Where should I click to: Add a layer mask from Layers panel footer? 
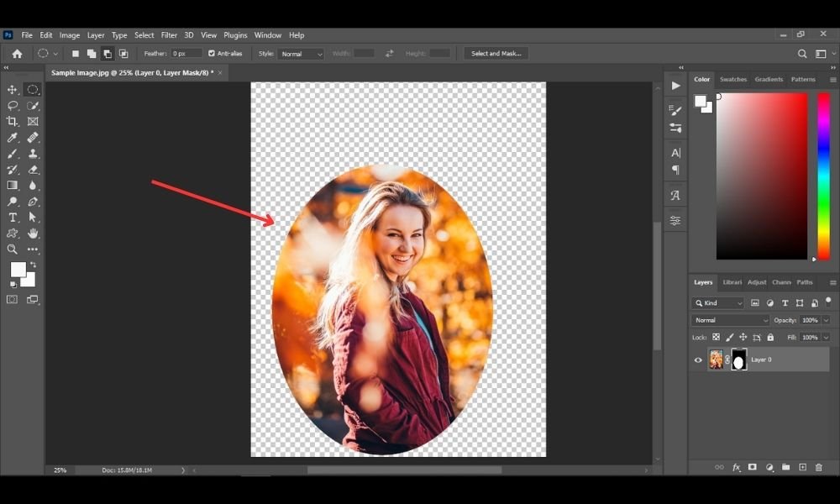click(x=752, y=467)
